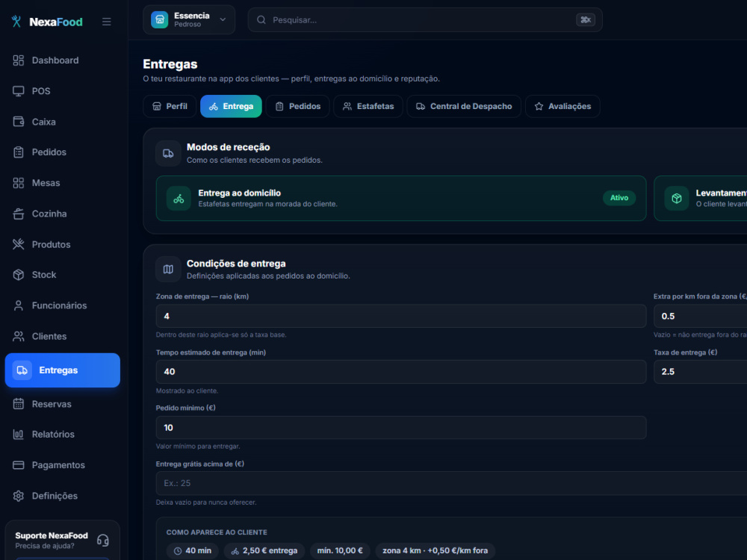
Task: Click the 2,50 € entrega preview chip
Action: click(264, 551)
